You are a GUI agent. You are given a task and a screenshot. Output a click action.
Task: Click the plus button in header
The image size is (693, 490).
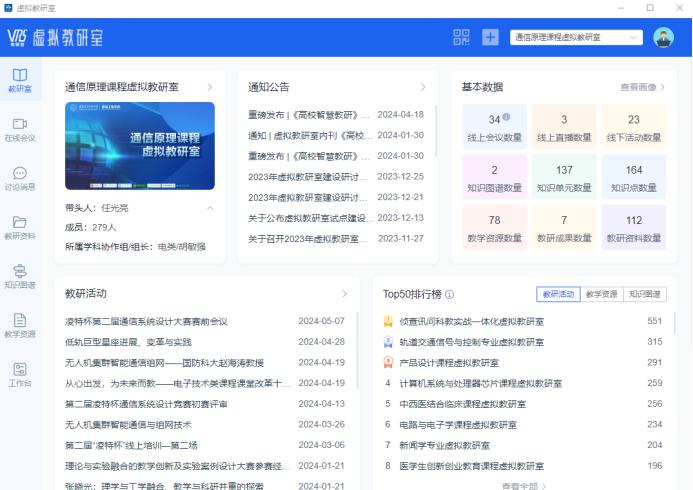tap(490, 37)
